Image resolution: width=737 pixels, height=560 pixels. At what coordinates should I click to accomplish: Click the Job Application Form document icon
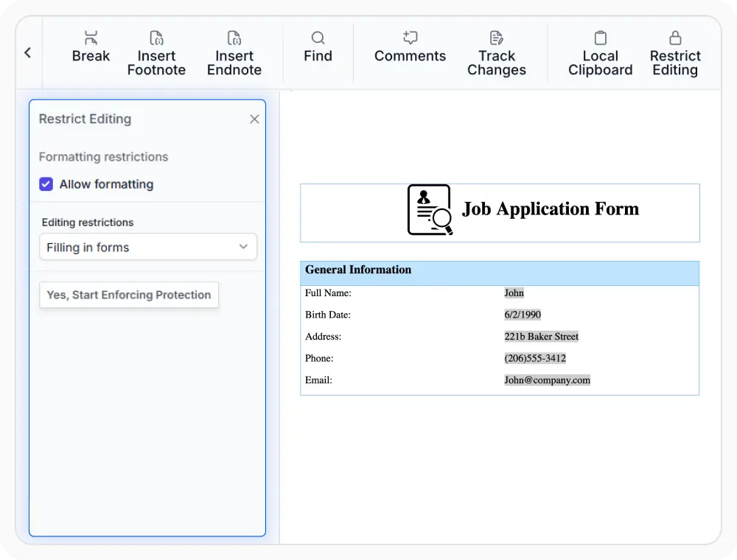(430, 209)
